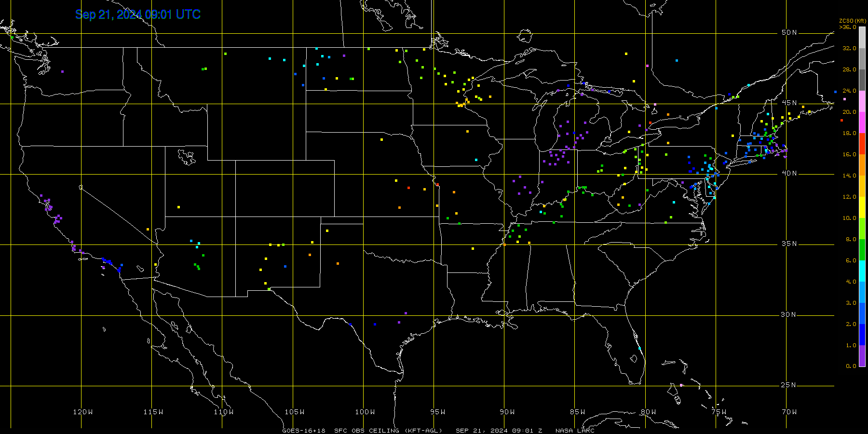Select the '14.0' legend value
The image size is (868, 434).
click(x=850, y=176)
